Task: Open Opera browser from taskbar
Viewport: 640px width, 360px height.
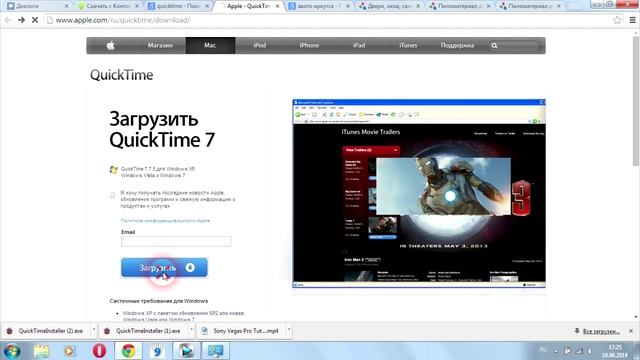Action: [x=99, y=351]
